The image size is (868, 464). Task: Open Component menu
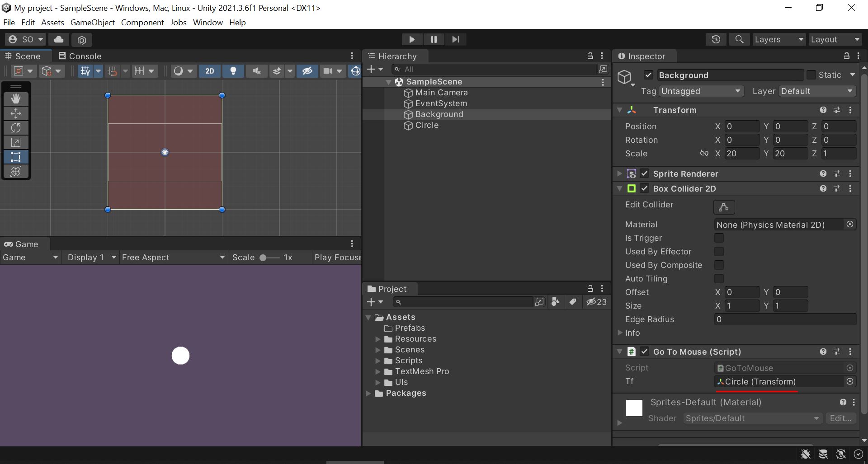[142, 23]
